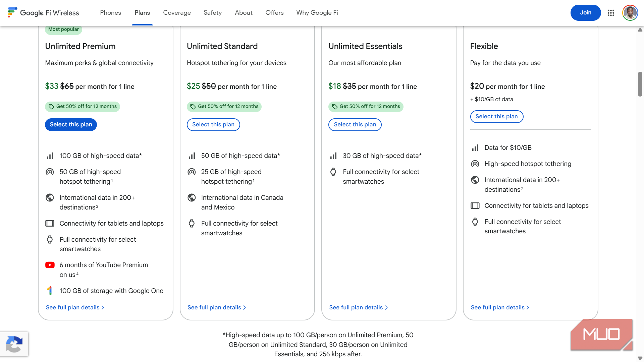Go to the Coverage tab
The height and width of the screenshot is (362, 644).
pos(177,13)
